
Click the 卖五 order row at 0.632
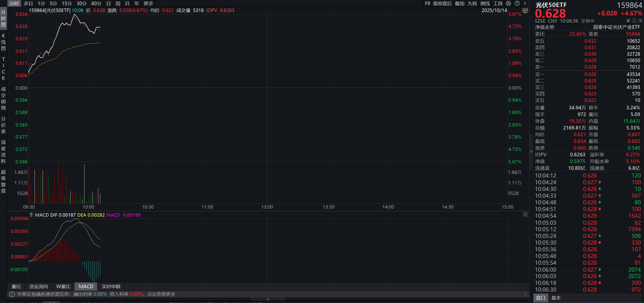tap(588, 41)
